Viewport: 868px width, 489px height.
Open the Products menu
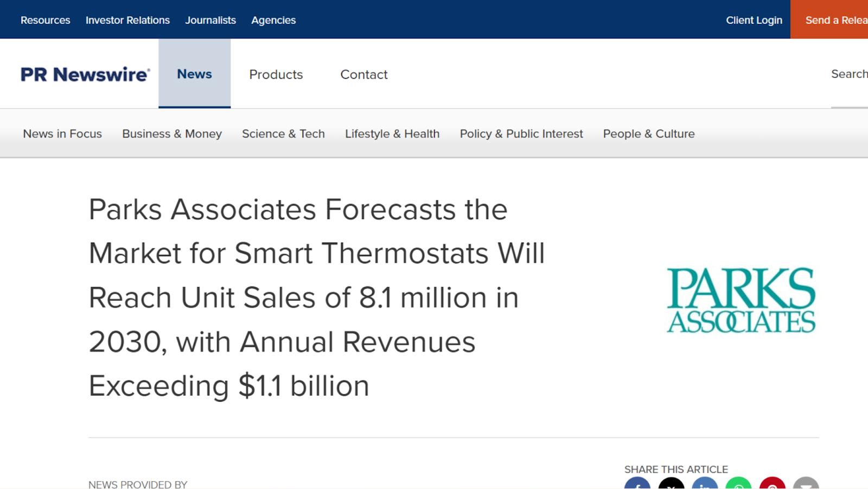(x=276, y=74)
